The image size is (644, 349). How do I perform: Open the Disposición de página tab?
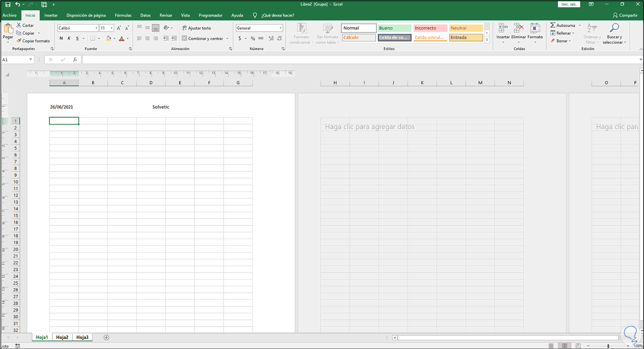(x=86, y=15)
